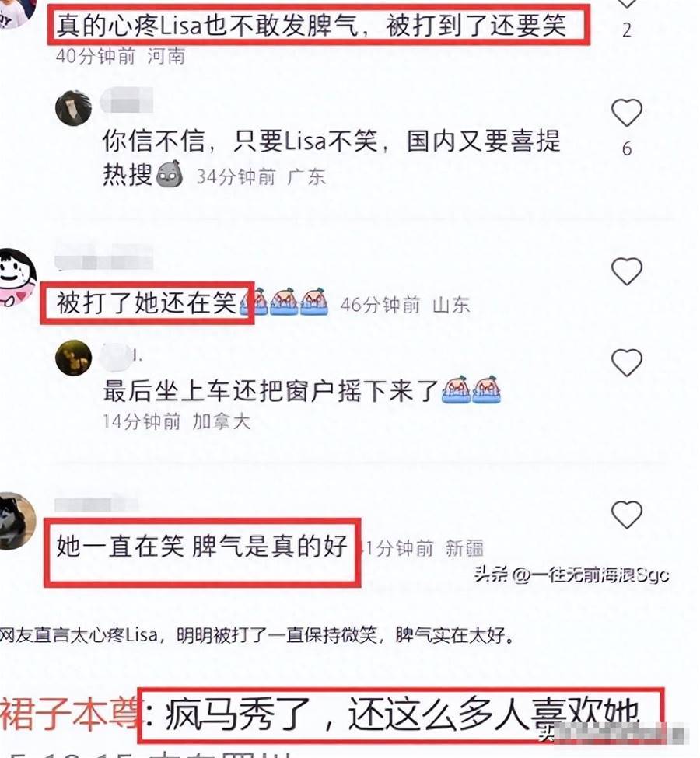
Task: Open cartoon-face avatar of Shandong commenter
Action: click(16, 277)
